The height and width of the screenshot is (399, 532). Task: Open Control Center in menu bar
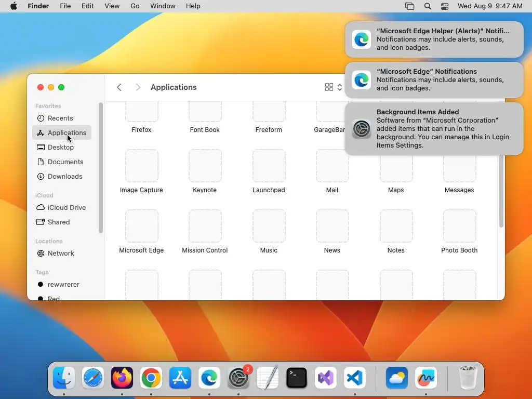coord(445,6)
